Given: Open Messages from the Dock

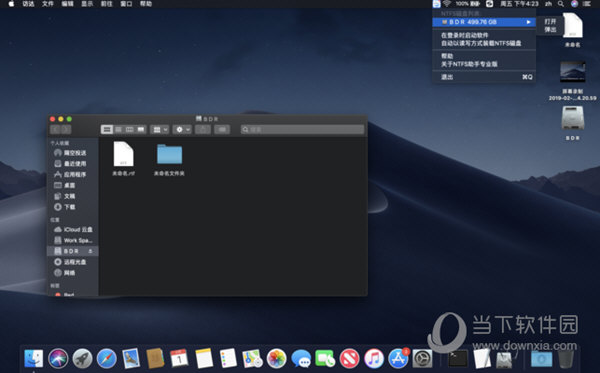Looking at the screenshot, I should pos(301,359).
